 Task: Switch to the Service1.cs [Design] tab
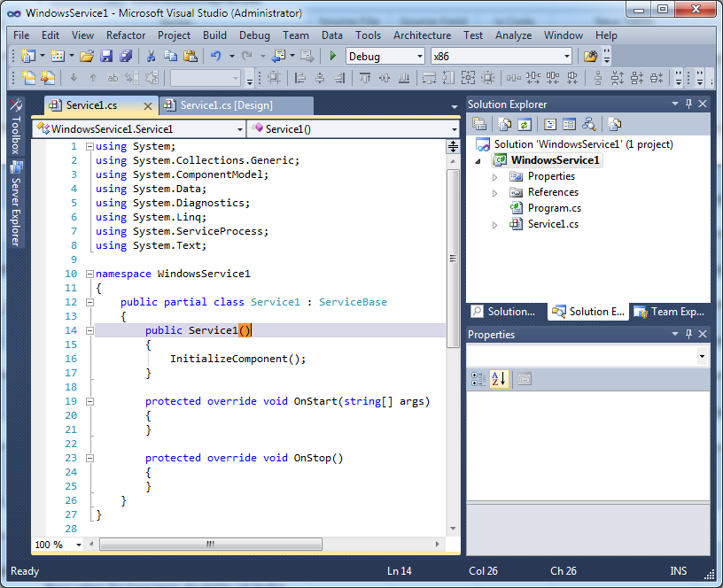tap(228, 104)
